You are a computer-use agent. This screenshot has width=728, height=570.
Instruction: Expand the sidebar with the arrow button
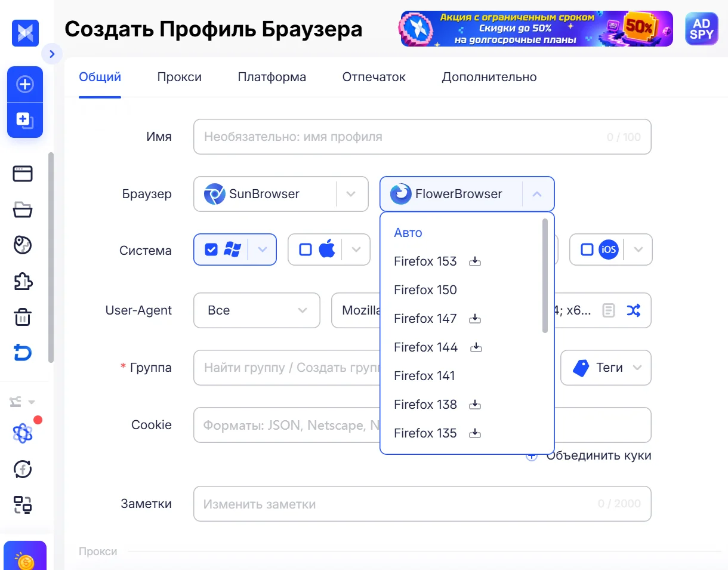[x=52, y=54]
